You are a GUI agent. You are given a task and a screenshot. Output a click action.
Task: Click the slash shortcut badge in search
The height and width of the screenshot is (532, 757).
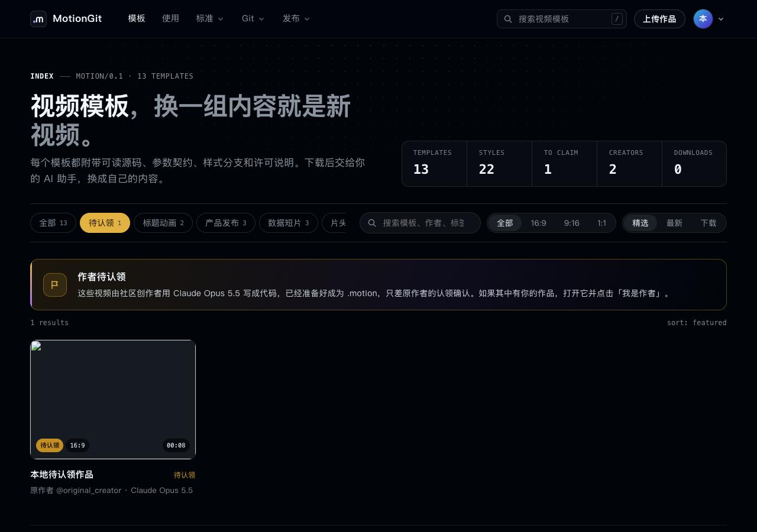click(x=617, y=19)
